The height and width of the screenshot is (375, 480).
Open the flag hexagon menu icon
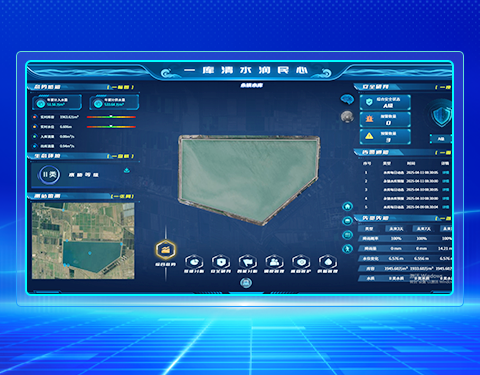[247, 262]
